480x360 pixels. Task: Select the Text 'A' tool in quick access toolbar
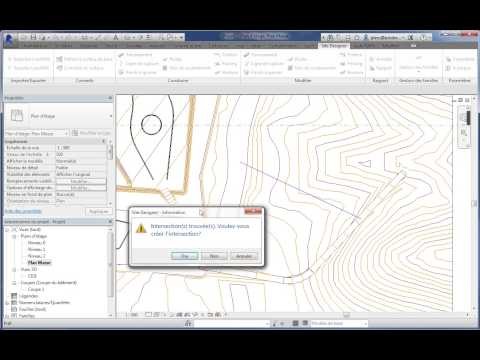(116, 37)
